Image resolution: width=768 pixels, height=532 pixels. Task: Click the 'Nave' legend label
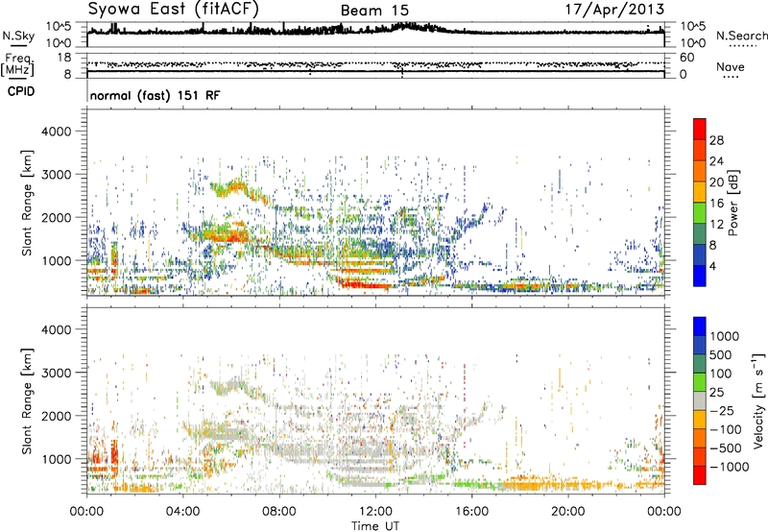[731, 66]
